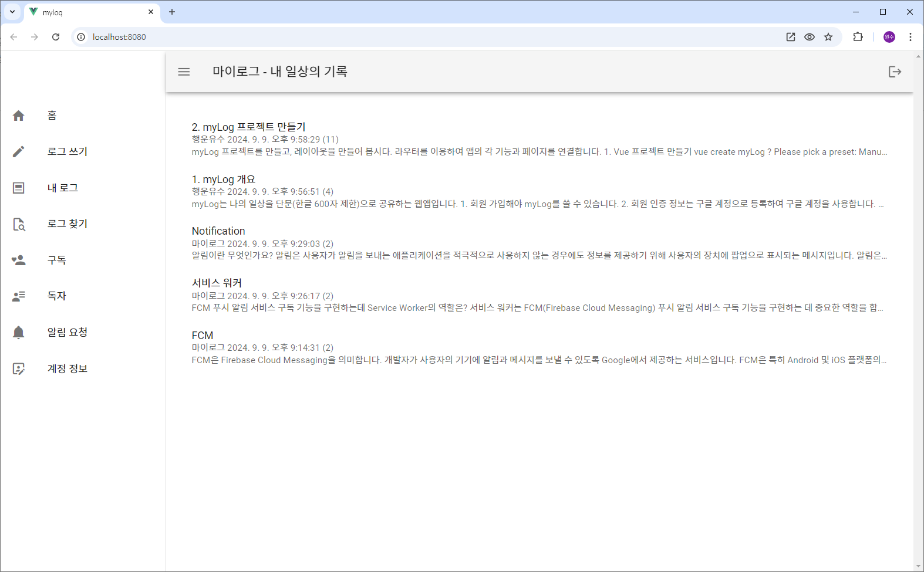Click the home icon in sidebar

pos(19,116)
